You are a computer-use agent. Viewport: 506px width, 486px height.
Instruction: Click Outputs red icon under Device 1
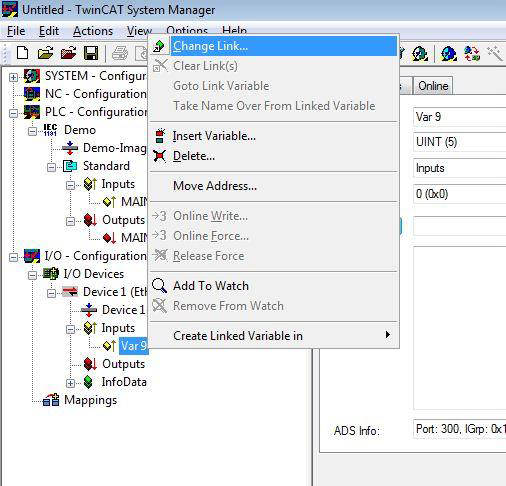pyautogui.click(x=90, y=364)
